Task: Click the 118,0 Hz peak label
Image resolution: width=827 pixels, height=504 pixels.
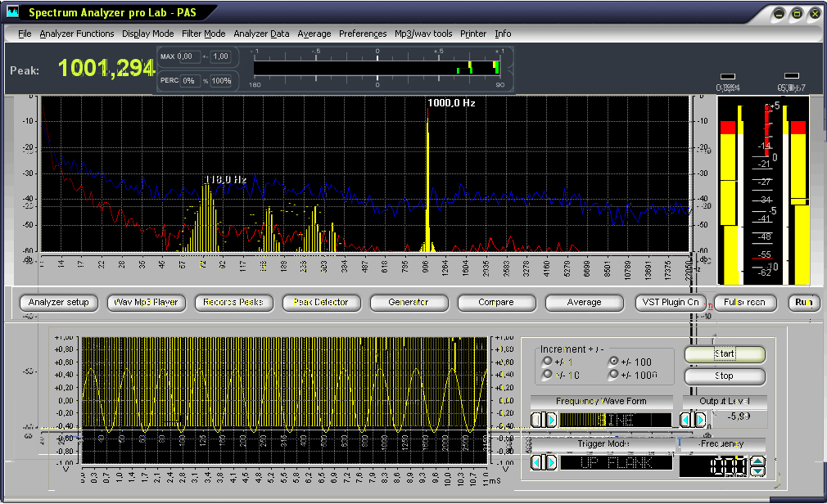Action: point(225,180)
